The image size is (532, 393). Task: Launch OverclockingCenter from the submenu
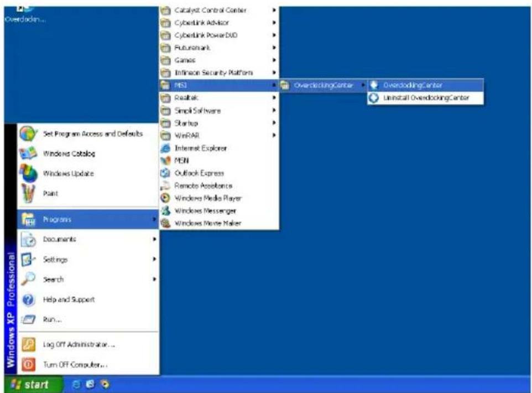426,85
